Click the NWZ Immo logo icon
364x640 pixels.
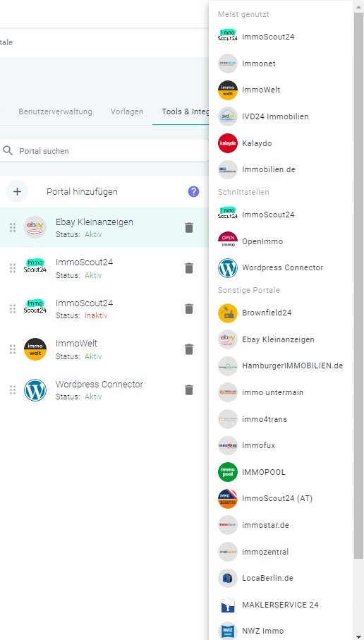tap(228, 631)
